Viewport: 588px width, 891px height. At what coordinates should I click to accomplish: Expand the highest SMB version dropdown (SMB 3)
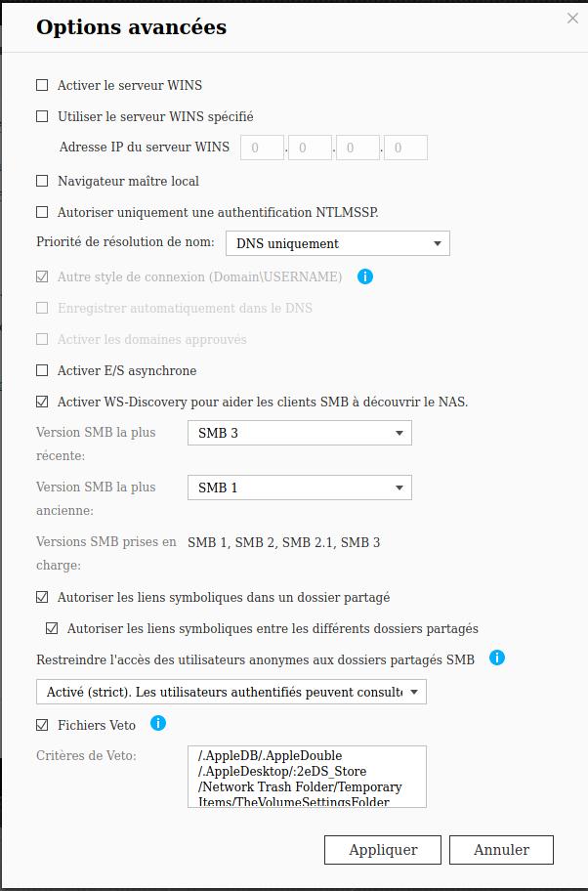299,433
